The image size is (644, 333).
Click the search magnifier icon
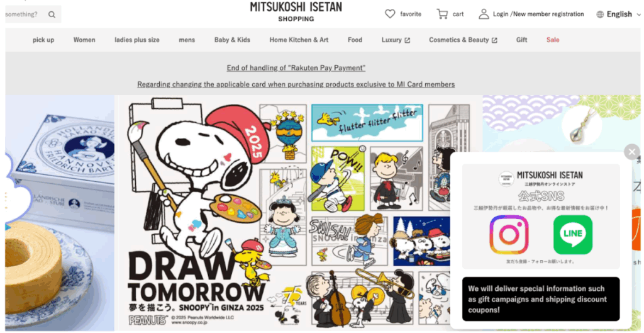52,14
